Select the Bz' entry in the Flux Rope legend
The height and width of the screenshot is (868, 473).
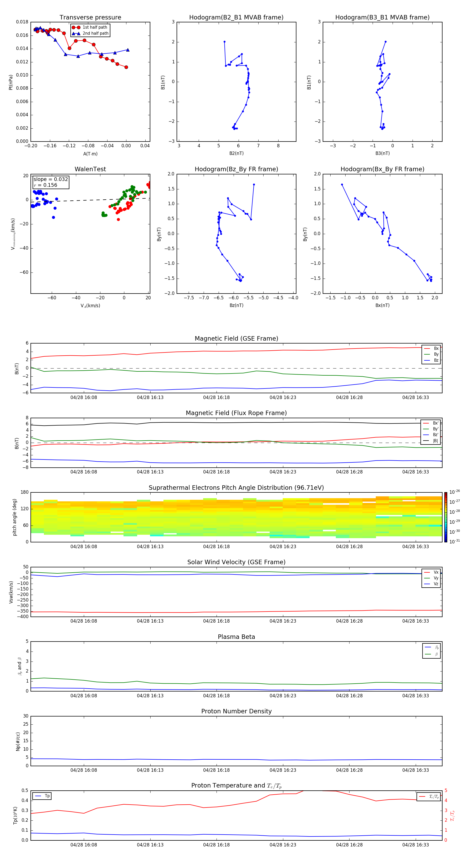(x=431, y=435)
